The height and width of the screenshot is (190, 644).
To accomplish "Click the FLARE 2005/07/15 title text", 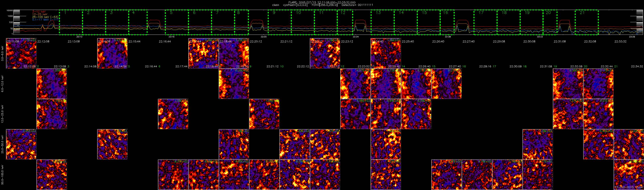I will point(322,2).
